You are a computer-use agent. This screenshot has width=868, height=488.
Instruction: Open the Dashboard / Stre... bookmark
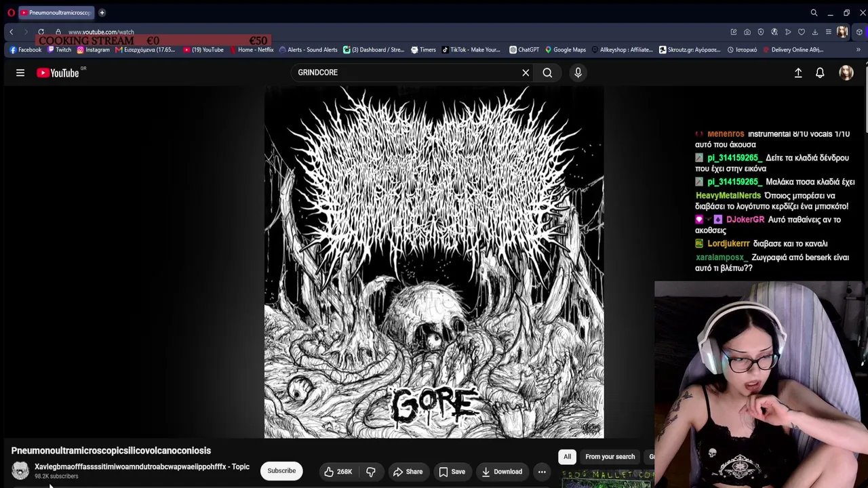click(x=374, y=49)
